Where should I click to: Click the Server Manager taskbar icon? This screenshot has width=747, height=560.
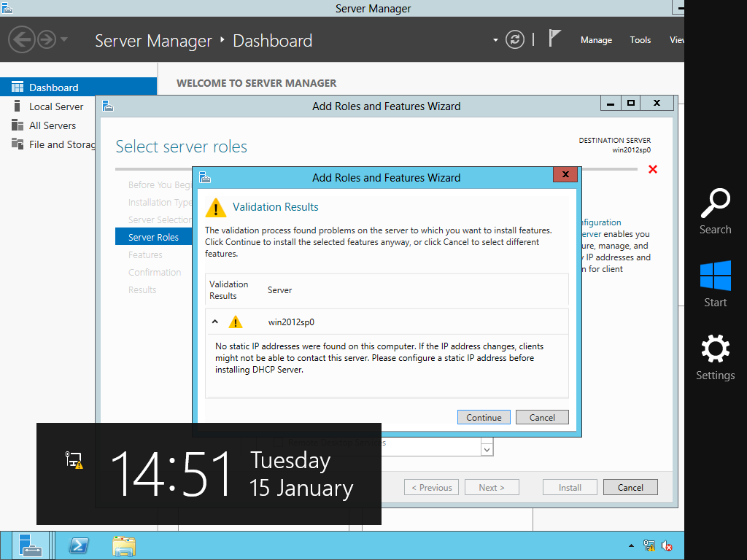[x=30, y=545]
